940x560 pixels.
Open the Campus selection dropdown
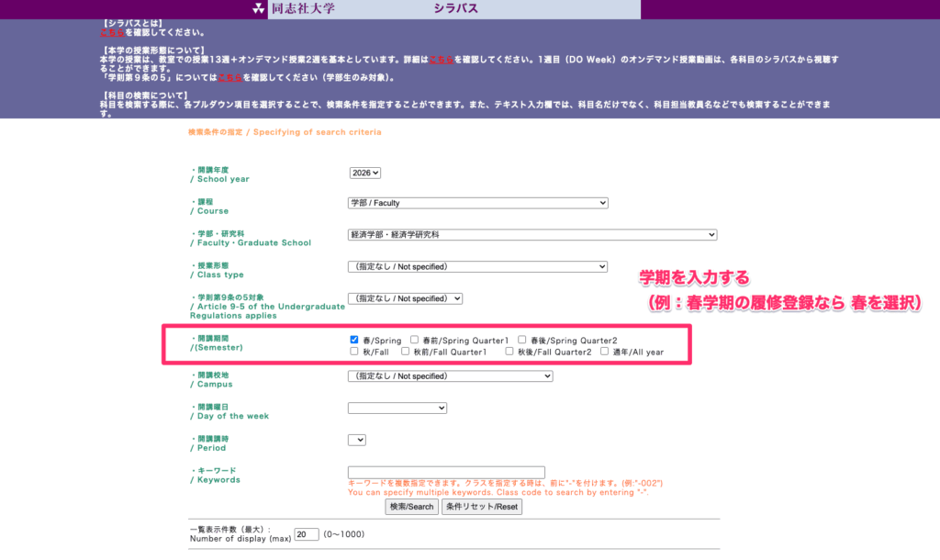click(450, 376)
